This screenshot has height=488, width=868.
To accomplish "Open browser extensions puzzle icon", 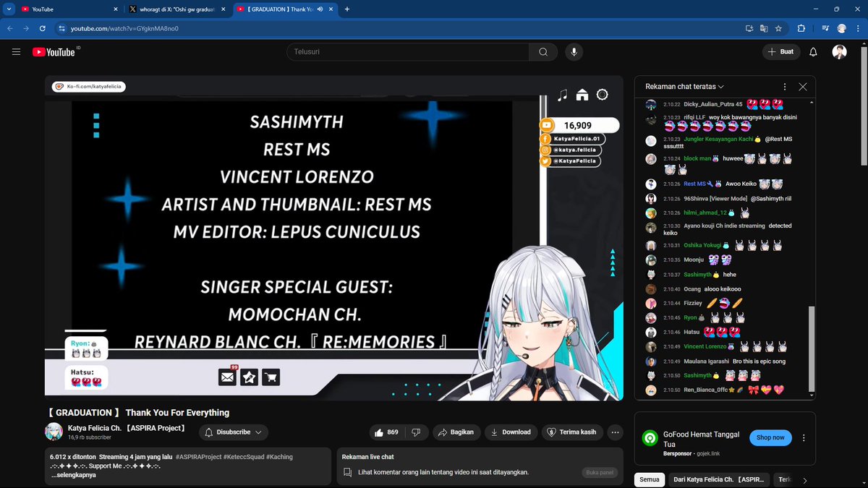I will coord(801,28).
